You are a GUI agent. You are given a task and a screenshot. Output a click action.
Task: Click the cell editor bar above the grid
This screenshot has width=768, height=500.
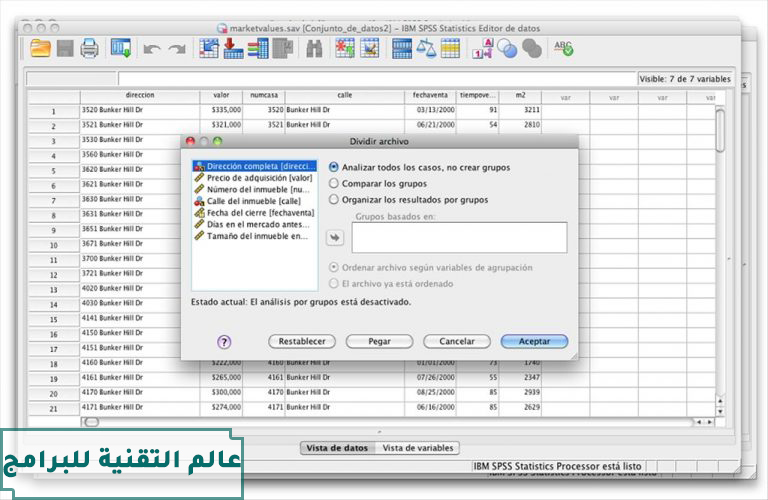(377, 78)
